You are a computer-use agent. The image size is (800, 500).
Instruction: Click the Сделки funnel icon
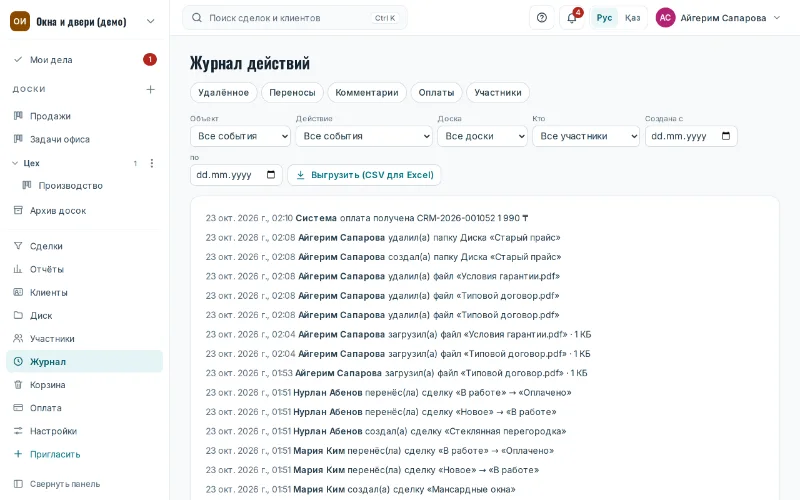[x=18, y=246]
